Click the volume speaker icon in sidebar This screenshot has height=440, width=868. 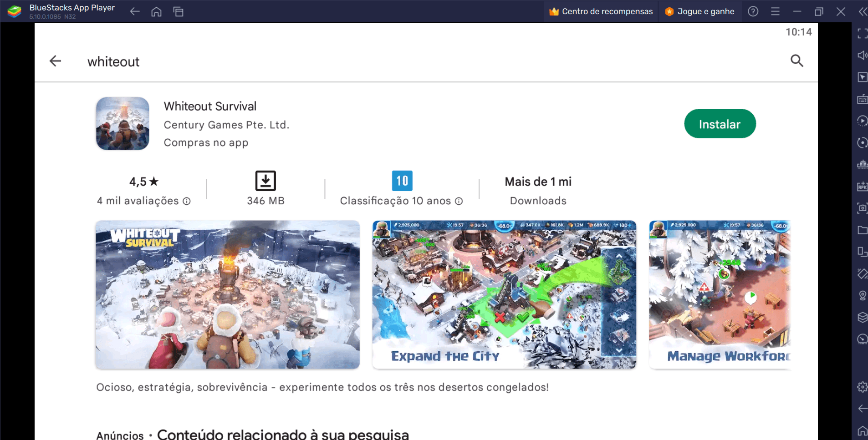point(862,55)
